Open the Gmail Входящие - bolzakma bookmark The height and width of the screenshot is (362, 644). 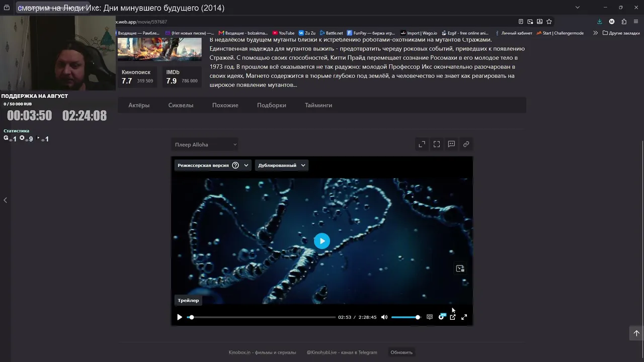(244, 33)
